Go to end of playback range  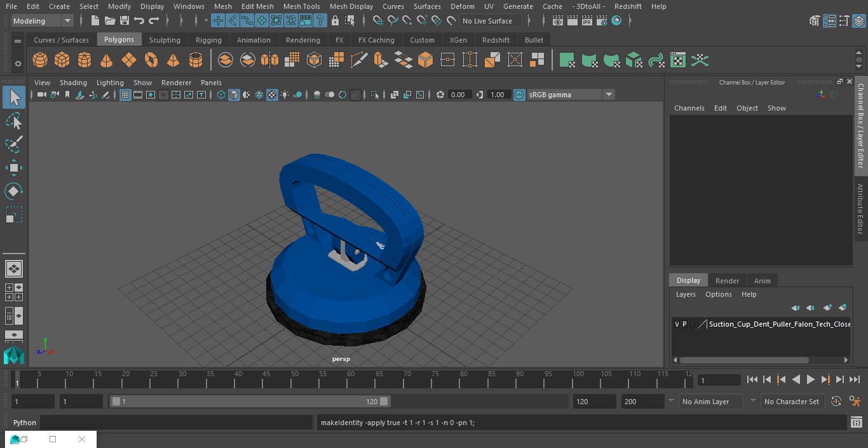pos(855,379)
